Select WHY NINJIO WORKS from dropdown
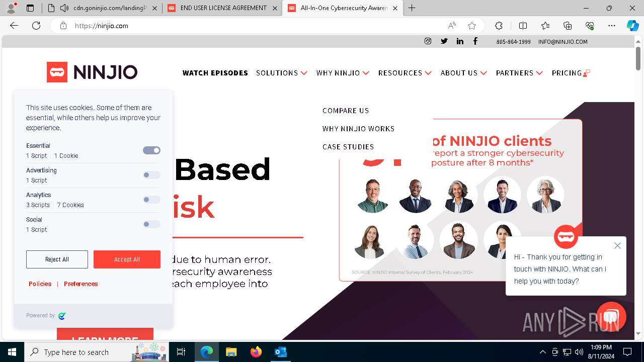The image size is (644, 362). click(x=359, y=129)
